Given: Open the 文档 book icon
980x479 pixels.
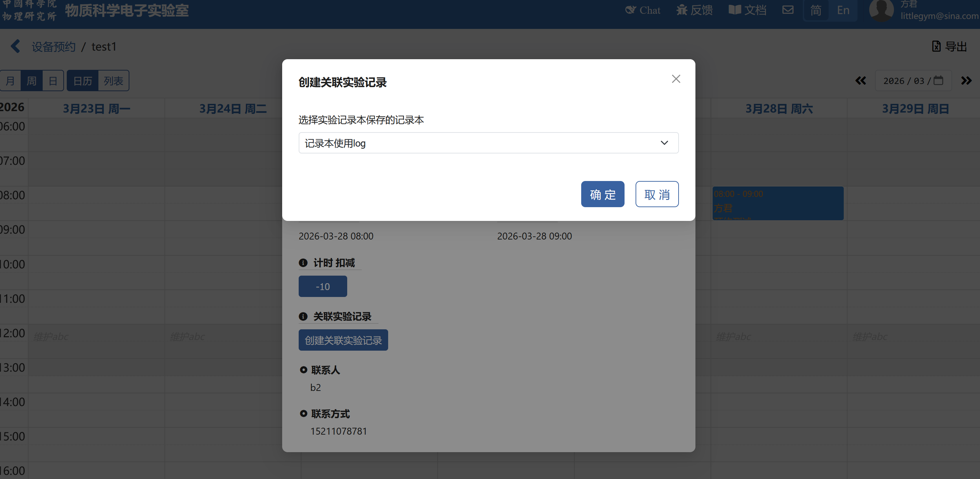Looking at the screenshot, I should coord(735,10).
